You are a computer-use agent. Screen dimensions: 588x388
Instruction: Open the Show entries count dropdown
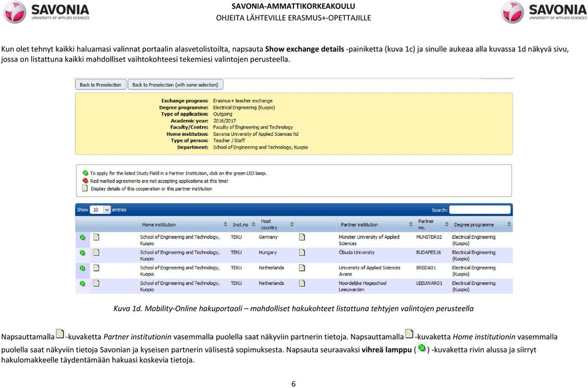pos(100,210)
